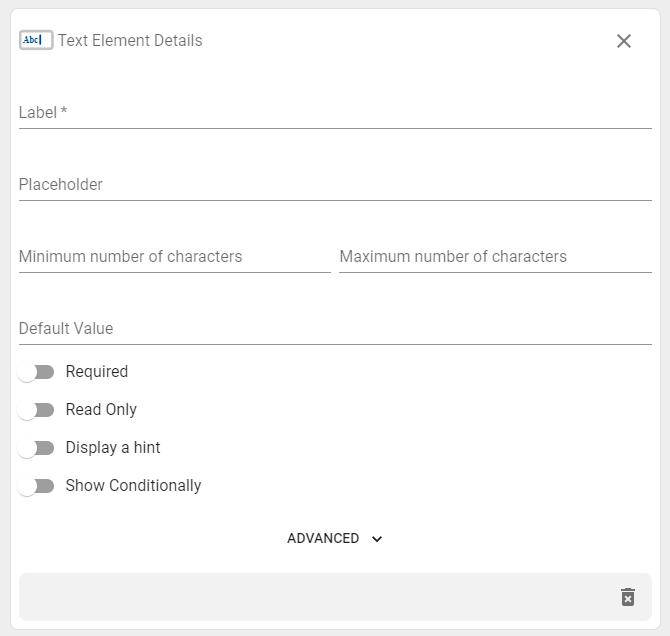The height and width of the screenshot is (636, 670).
Task: Focus the Label input field
Action: (335, 113)
